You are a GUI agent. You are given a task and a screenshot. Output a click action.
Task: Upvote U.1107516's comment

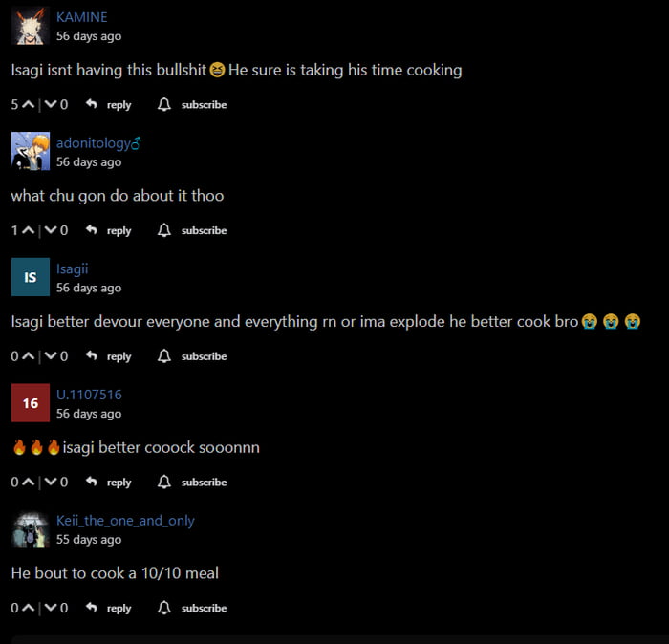pos(28,482)
